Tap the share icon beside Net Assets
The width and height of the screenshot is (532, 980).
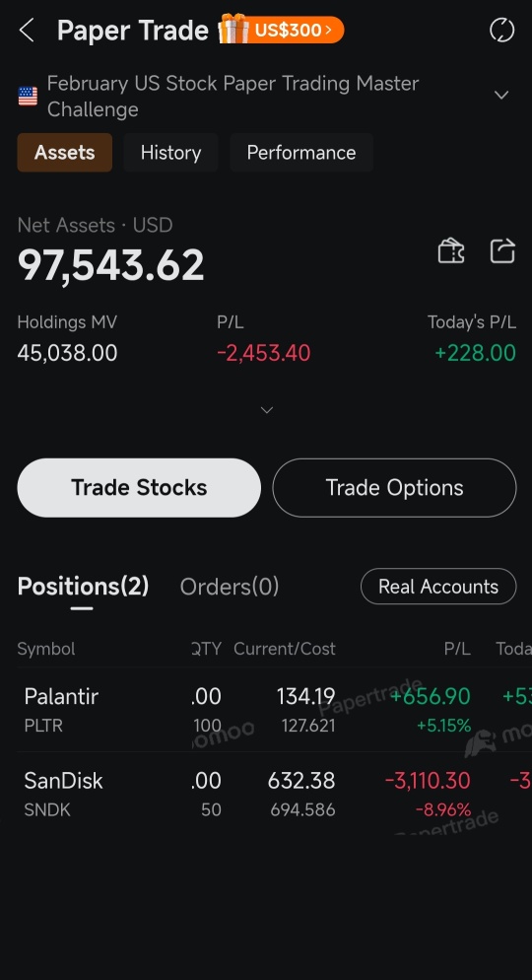pyautogui.click(x=502, y=251)
